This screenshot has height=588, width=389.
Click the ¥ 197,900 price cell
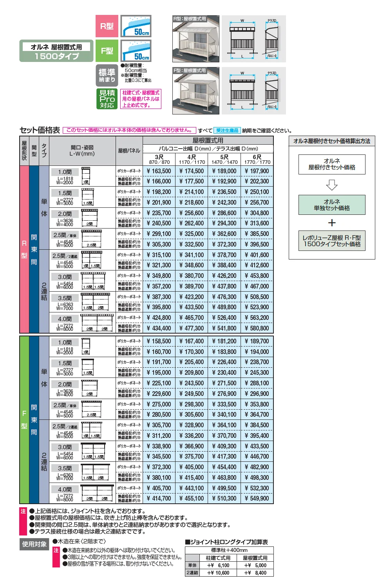[257, 171]
